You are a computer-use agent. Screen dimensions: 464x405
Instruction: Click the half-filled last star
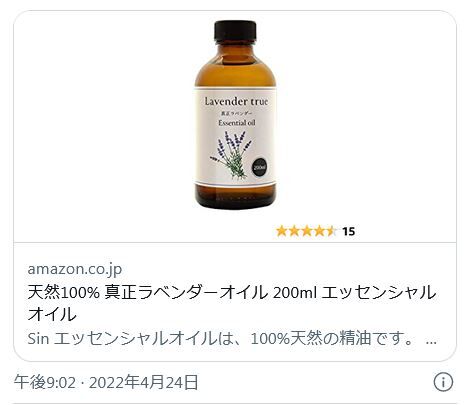pyautogui.click(x=331, y=231)
